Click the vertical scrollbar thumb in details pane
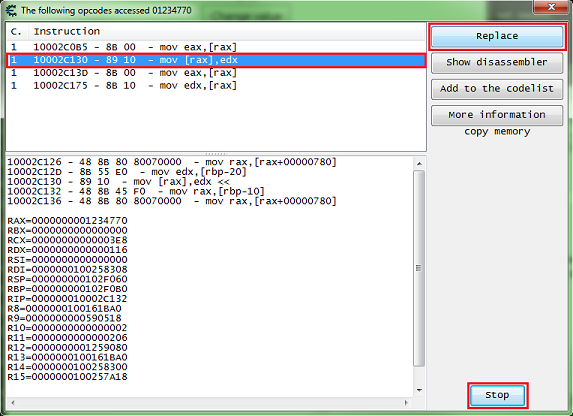The height and width of the screenshot is (416, 573). (419, 268)
